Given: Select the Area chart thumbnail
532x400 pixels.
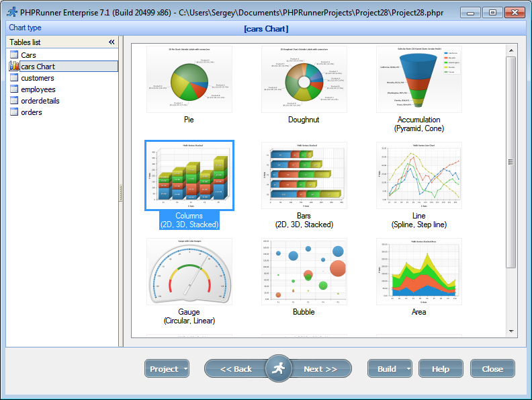Looking at the screenshot, I should pyautogui.click(x=419, y=272).
